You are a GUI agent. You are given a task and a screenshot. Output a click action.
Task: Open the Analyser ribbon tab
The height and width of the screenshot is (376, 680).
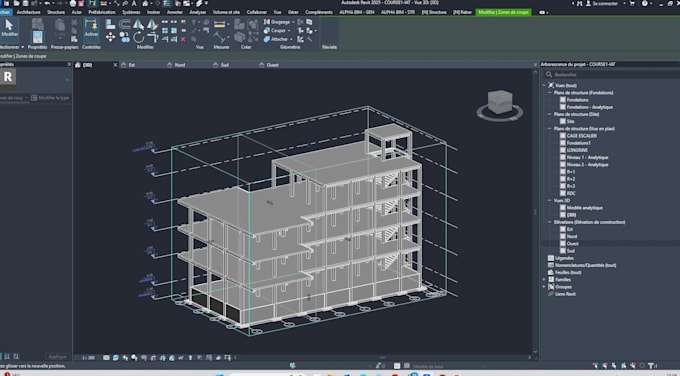[198, 12]
